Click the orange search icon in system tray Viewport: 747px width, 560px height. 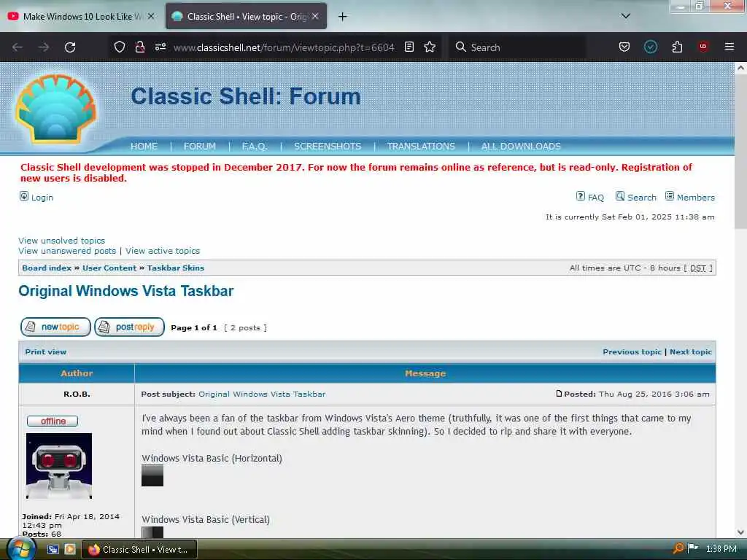tap(678, 548)
